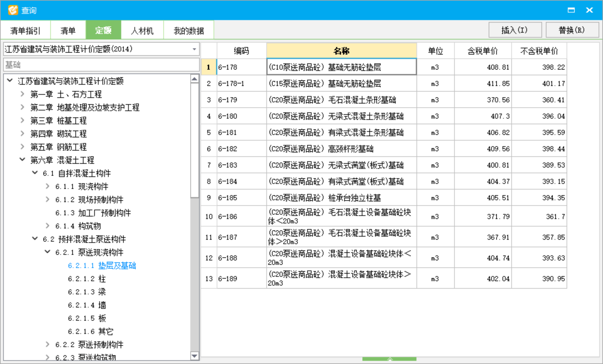The width and height of the screenshot is (603, 364).
Task: Expand 第五章 钢筋工程 chevron
Action: pos(22,147)
